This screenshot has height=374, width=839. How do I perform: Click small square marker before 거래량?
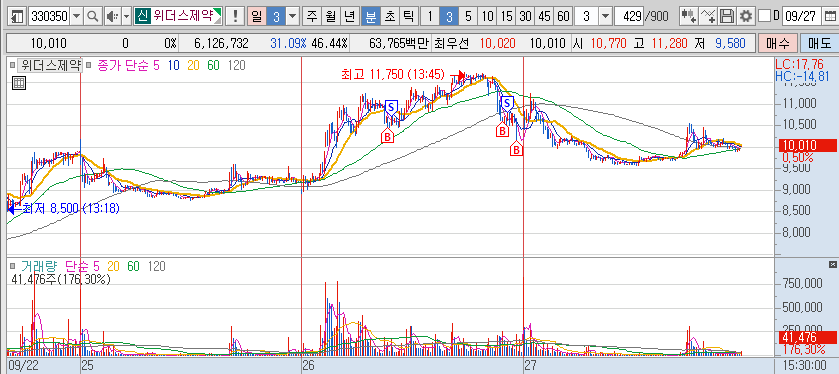(13, 266)
